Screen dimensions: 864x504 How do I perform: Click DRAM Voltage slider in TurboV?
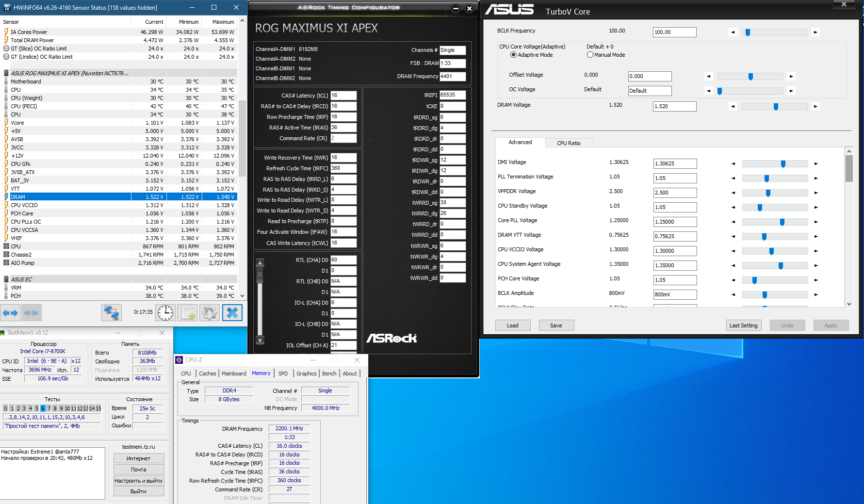[774, 107]
